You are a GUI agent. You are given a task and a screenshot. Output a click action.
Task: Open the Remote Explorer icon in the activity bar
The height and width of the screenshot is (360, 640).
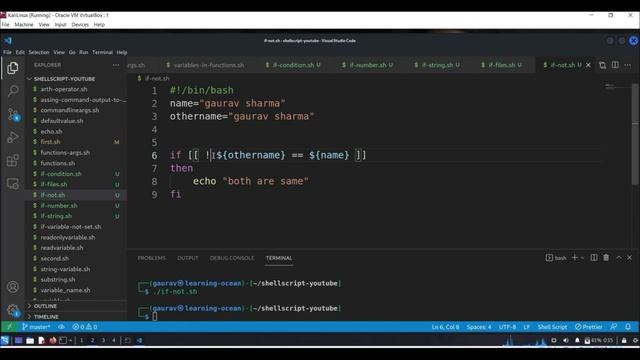pos(13,183)
